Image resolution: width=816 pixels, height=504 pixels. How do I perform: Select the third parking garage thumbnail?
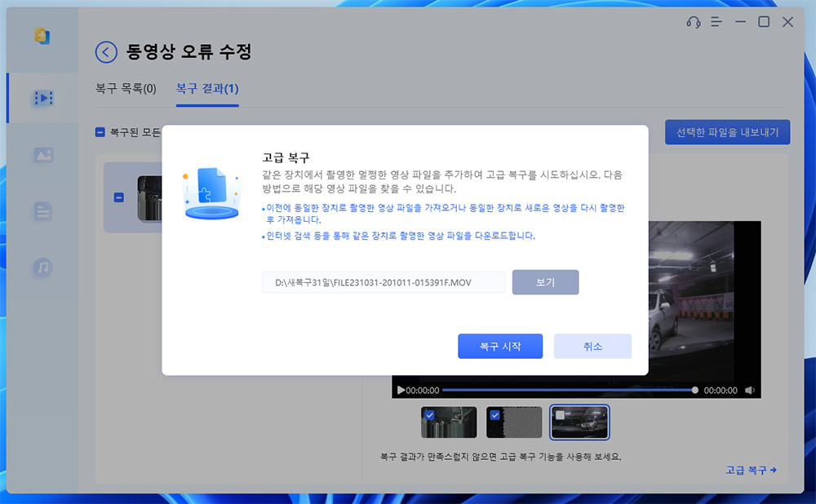(x=579, y=422)
